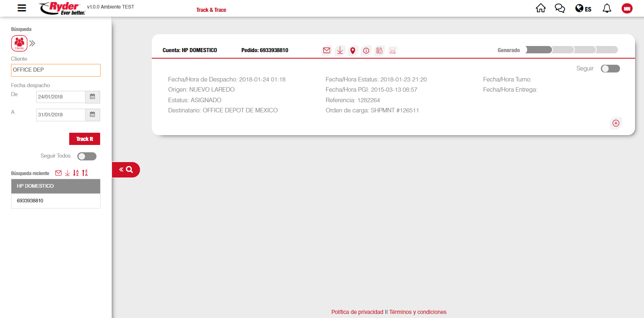
Task: Open the calendar for the A date
Action: pyautogui.click(x=92, y=115)
